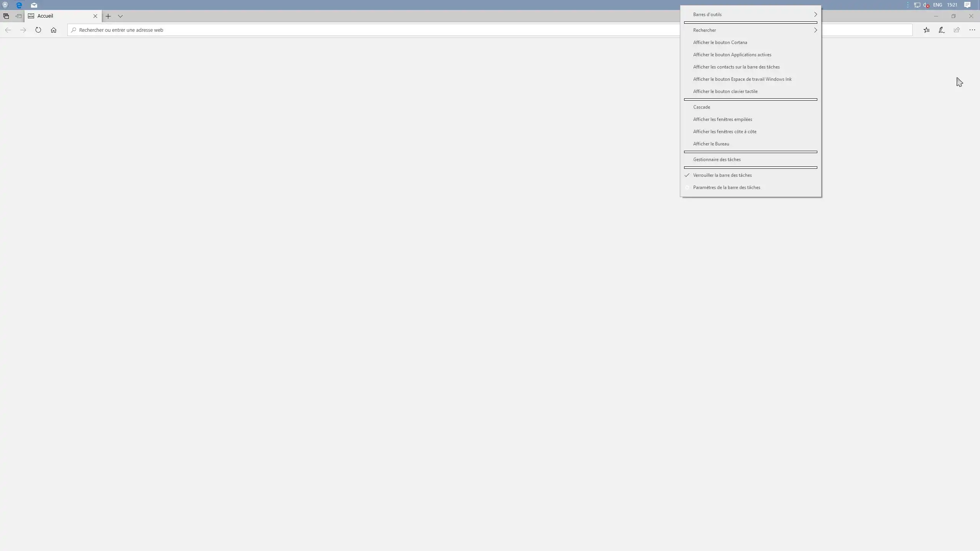Toggle Verrouiller la barre des tâches
The height and width of the screenshot is (551, 980).
[722, 175]
